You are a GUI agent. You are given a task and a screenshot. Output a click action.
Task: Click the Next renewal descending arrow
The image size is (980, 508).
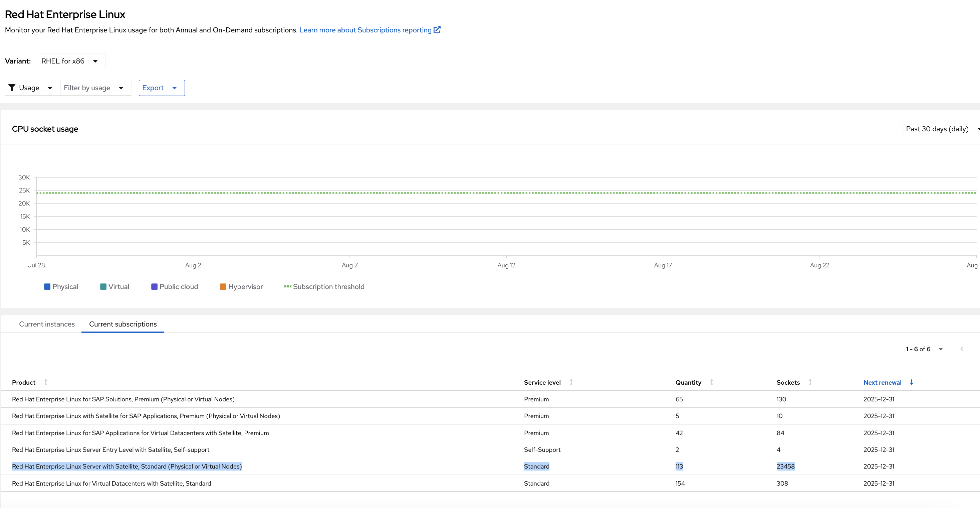tap(912, 382)
